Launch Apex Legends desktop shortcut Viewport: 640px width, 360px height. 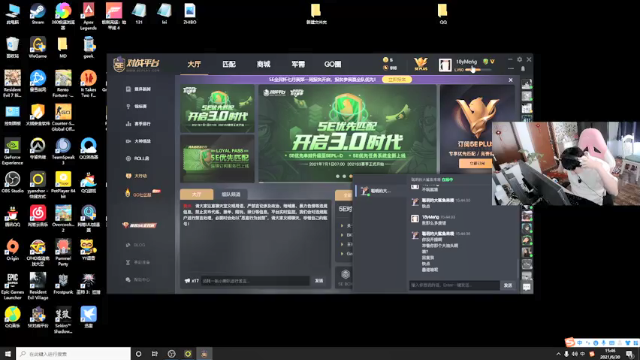88,16
